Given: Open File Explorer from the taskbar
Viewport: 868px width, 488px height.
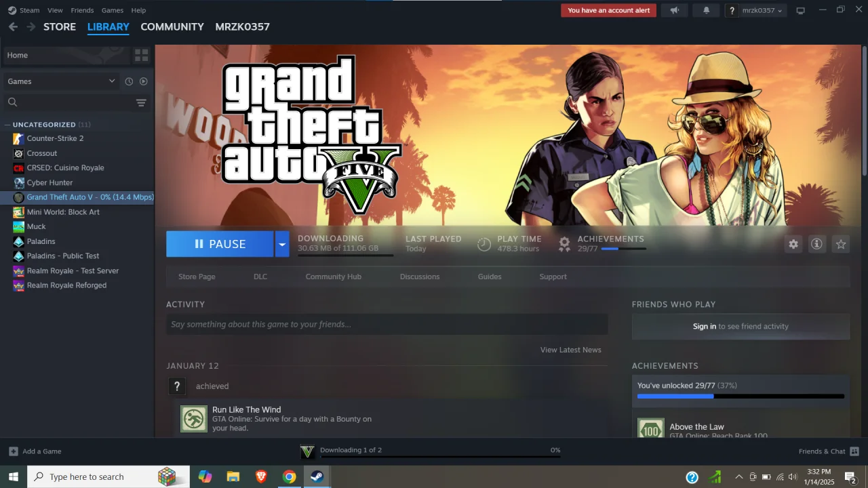Looking at the screenshot, I should (x=233, y=476).
